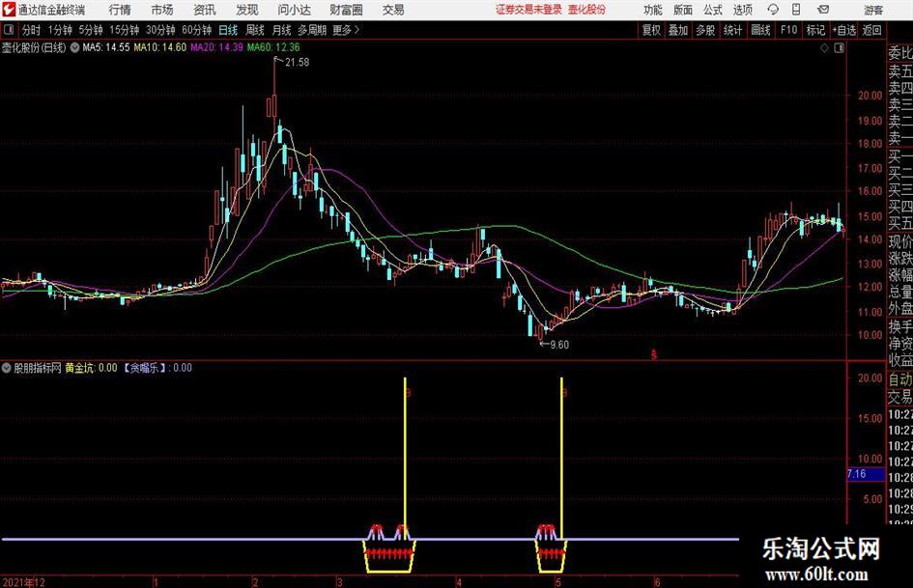Open the 财富圈 menu
Viewport: 913px width, 588px height.
click(x=346, y=10)
